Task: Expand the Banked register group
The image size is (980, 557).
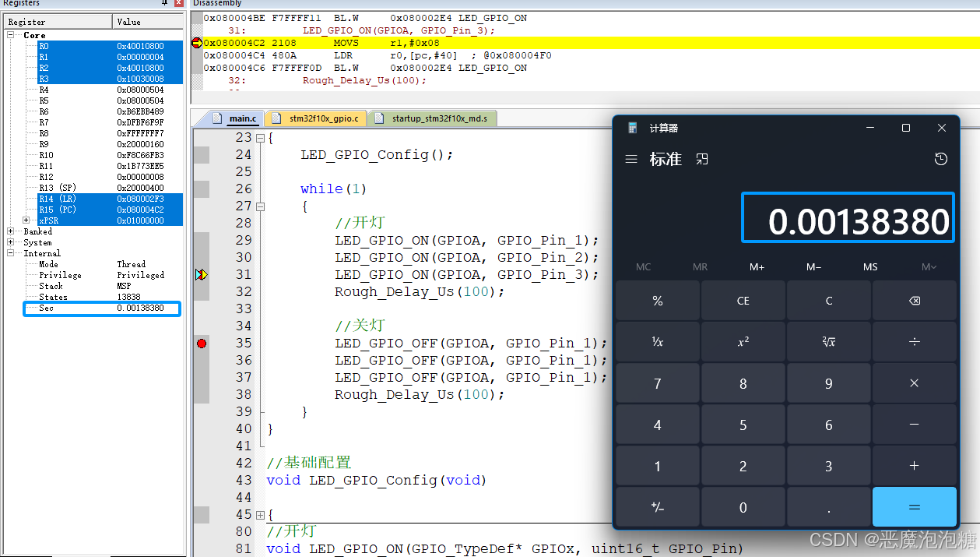Action: tap(11, 231)
